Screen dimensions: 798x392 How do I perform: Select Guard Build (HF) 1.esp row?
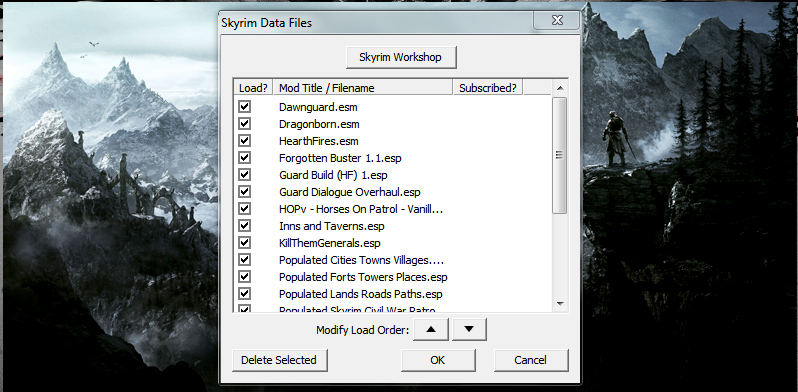click(333, 175)
